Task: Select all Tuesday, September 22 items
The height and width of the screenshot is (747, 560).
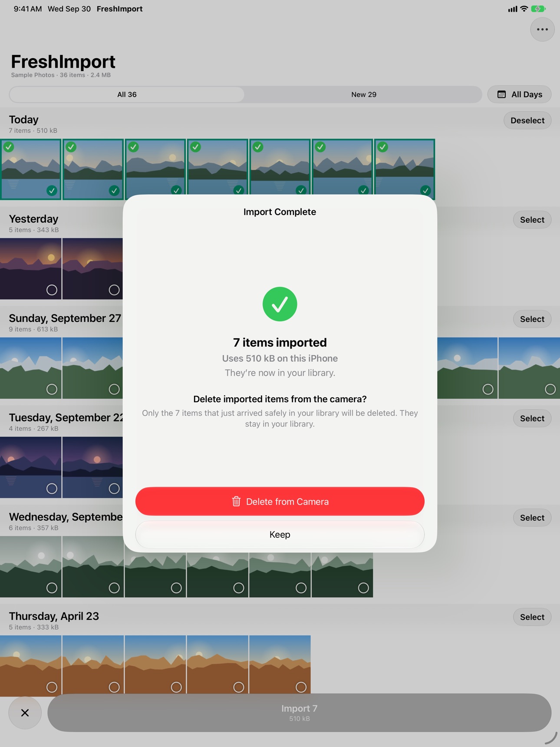Action: [x=532, y=418]
